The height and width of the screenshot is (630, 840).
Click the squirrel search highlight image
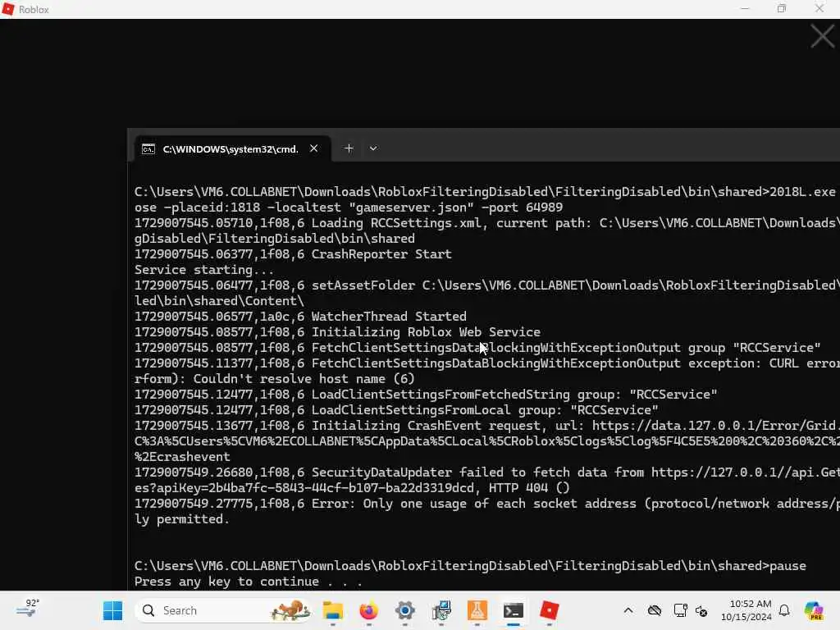click(x=290, y=610)
